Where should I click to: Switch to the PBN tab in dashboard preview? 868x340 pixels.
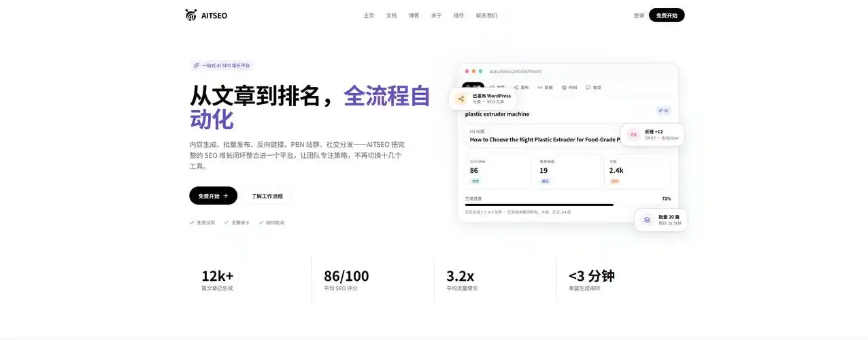(569, 87)
